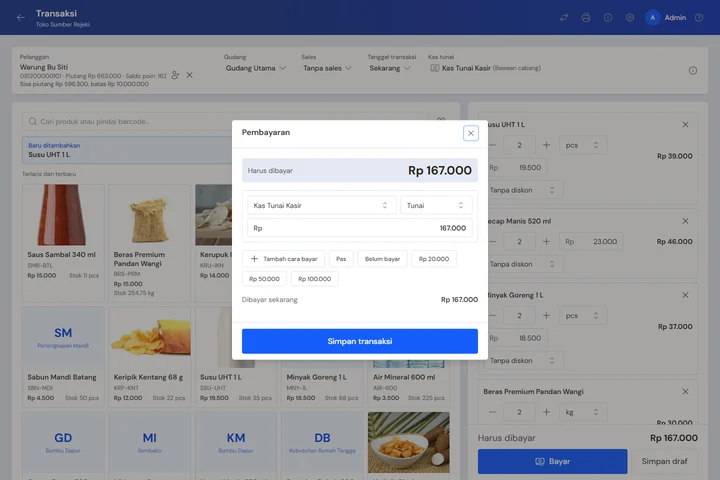Select Saus Sambal 340 ml product card
The image size is (720, 480).
click(63, 243)
